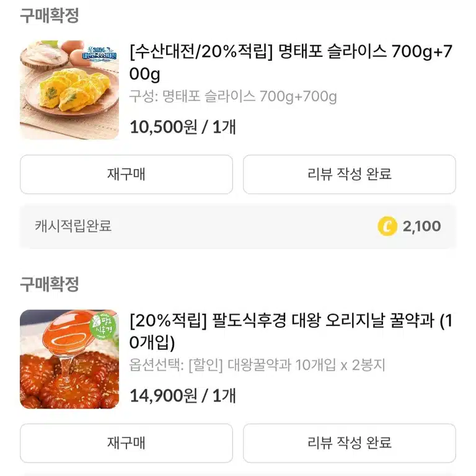Open the 명태포 슬라이스 700g+700g product title
476x476 pixels.
click(291, 63)
